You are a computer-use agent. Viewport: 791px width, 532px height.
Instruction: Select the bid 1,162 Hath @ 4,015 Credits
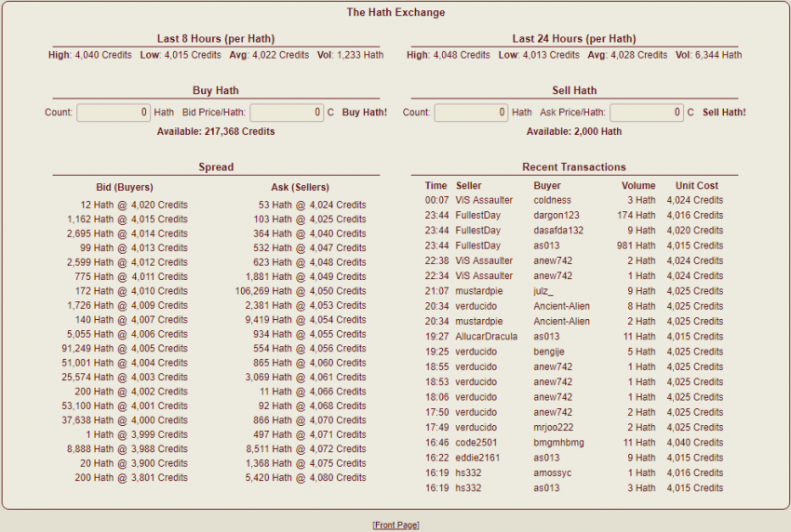click(x=127, y=219)
